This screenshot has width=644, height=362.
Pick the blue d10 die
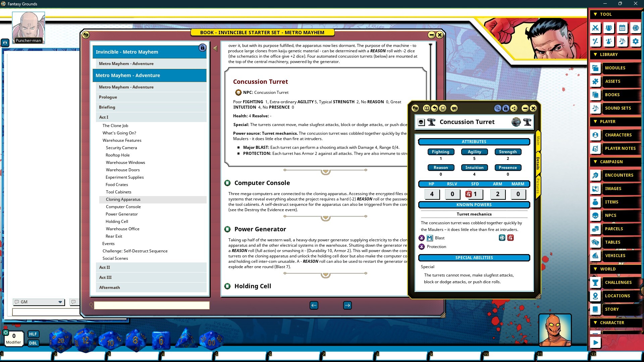coord(111,341)
